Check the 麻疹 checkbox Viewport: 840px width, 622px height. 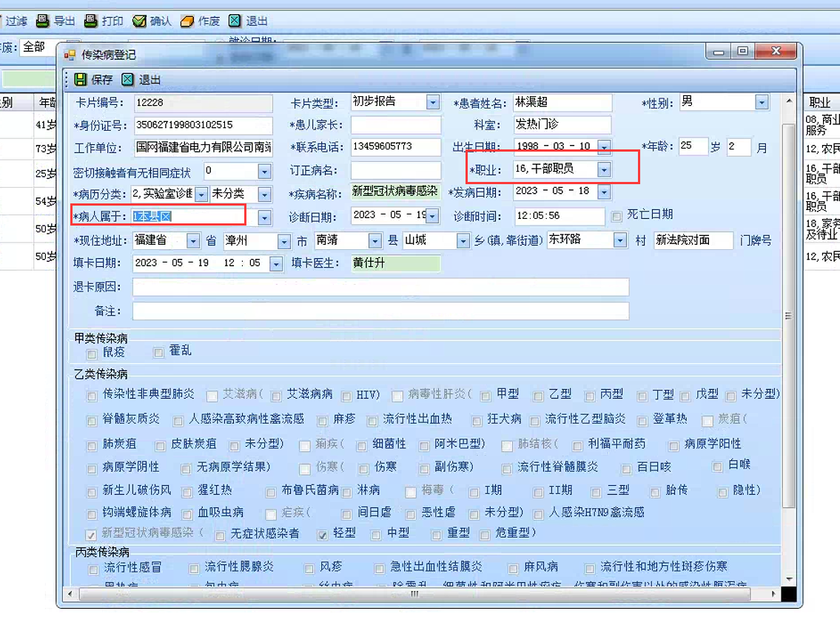[322, 421]
